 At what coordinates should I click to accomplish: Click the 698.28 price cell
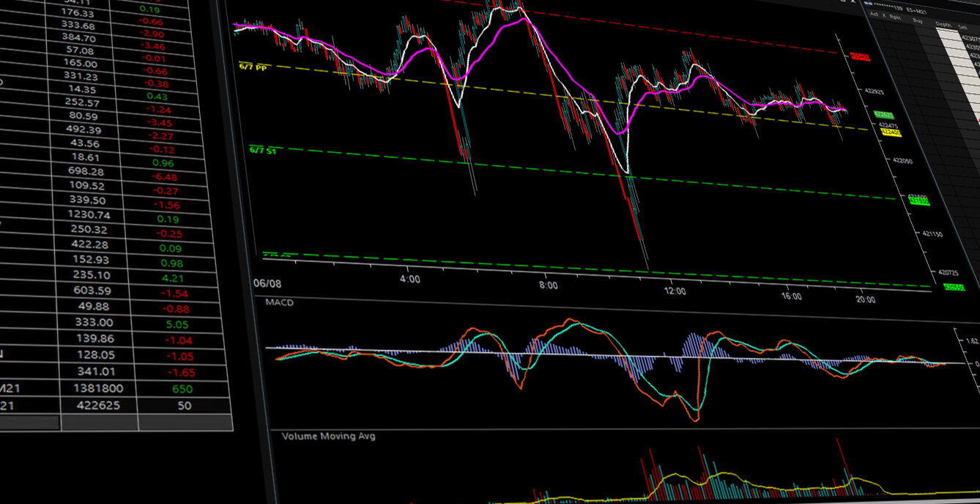(x=87, y=171)
